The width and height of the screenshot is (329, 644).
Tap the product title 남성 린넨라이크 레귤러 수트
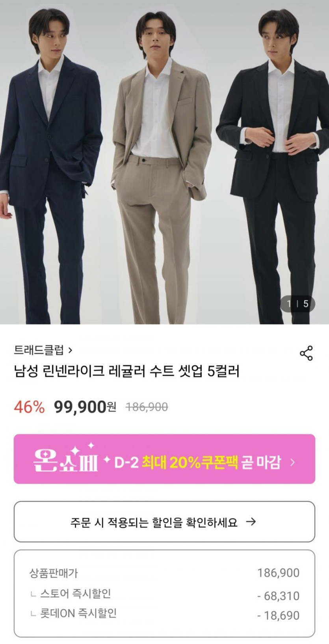point(126,371)
